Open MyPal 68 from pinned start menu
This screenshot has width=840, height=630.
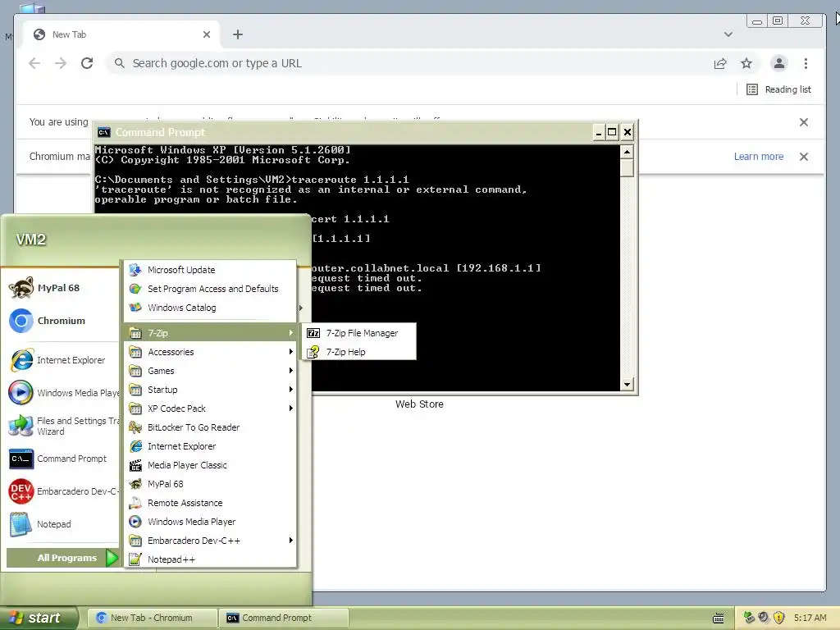coord(59,288)
